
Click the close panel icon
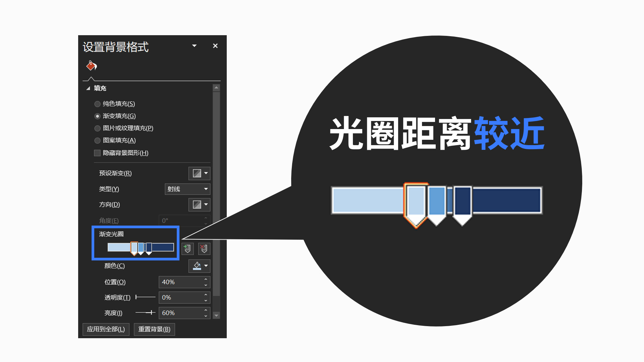tap(215, 46)
